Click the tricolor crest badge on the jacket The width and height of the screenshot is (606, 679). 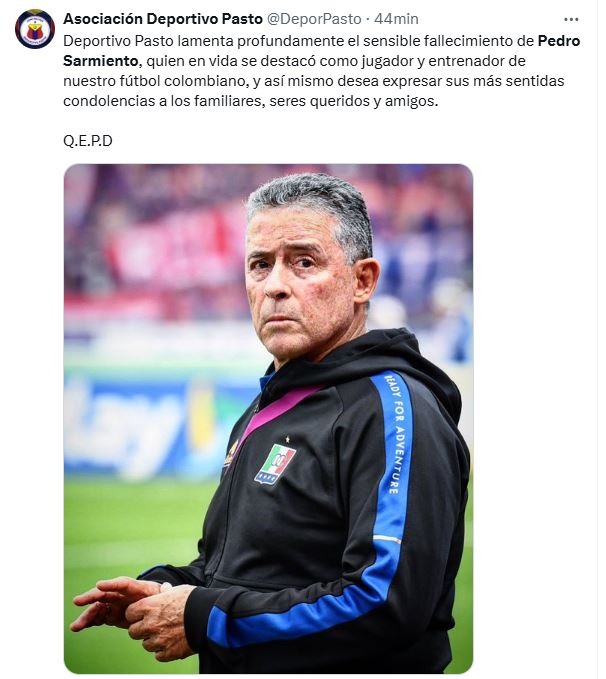point(275,464)
